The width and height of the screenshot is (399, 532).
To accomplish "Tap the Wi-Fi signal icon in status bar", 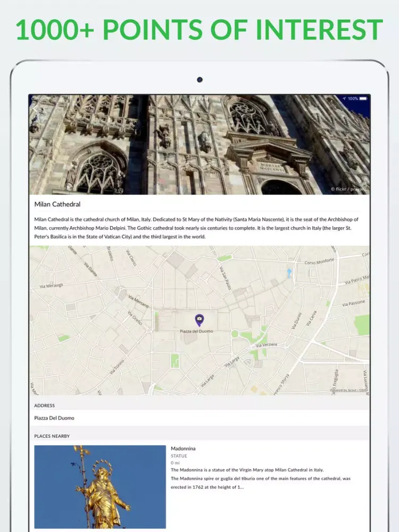I will pyautogui.click(x=48, y=98).
